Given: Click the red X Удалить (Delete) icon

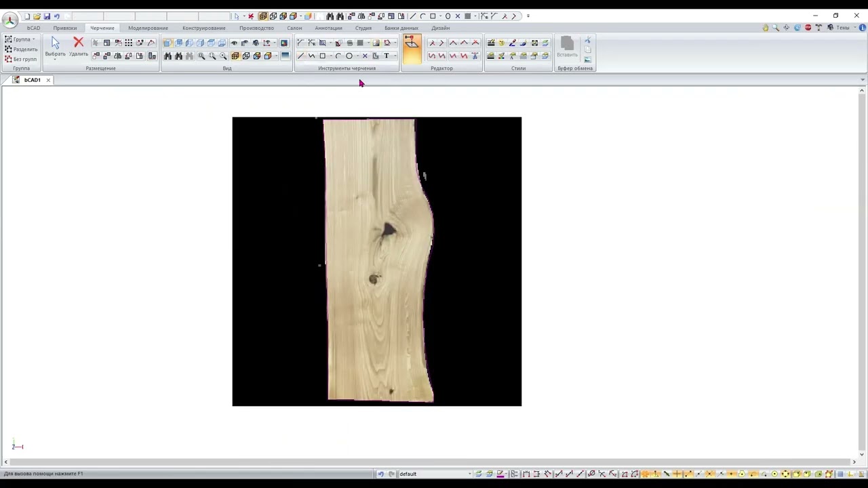Looking at the screenshot, I should pyautogui.click(x=78, y=43).
